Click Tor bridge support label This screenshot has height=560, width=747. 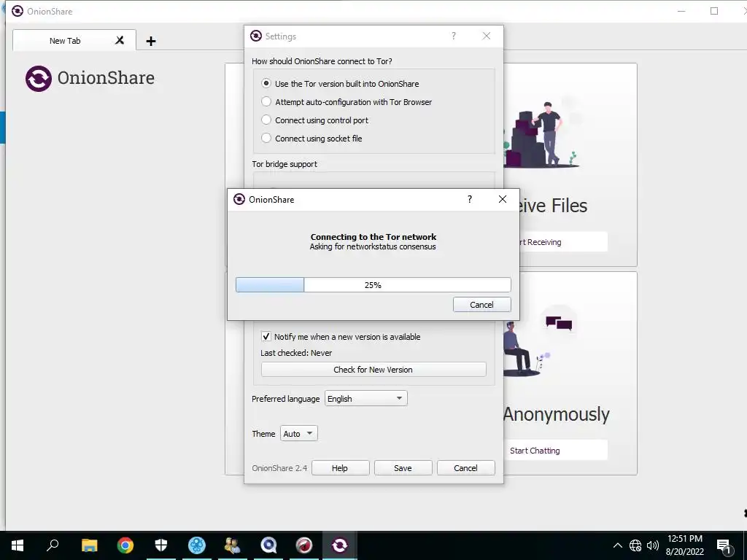click(x=285, y=164)
